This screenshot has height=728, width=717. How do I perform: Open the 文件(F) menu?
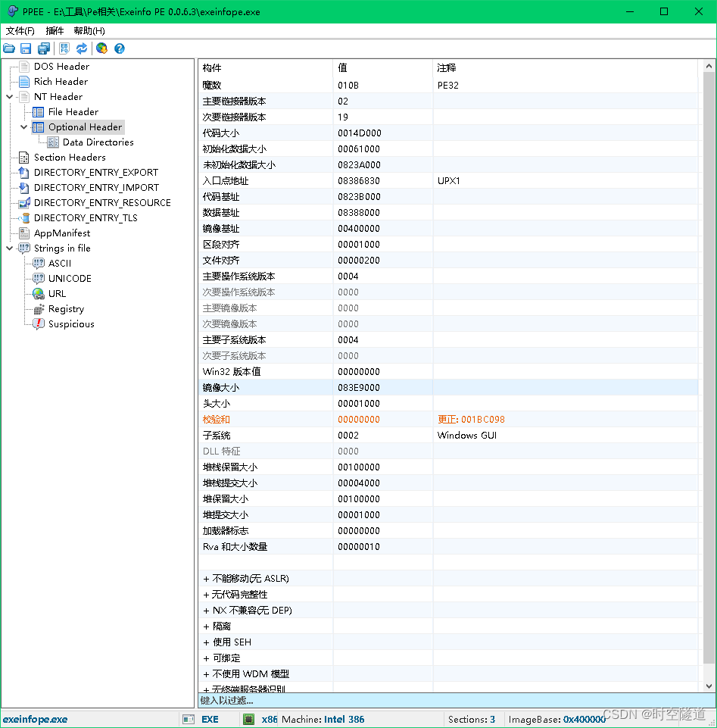click(20, 31)
